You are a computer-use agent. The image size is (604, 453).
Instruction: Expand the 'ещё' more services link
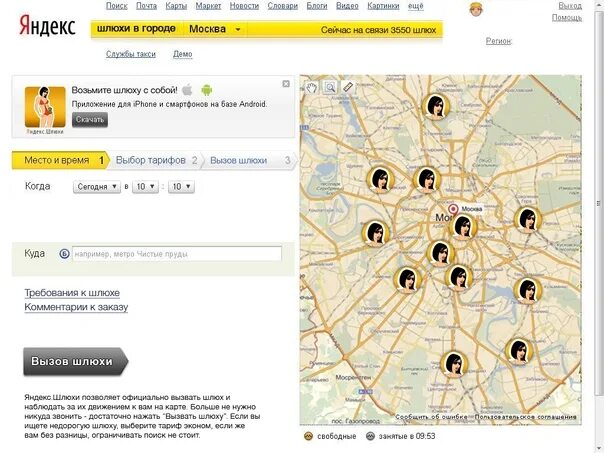(416, 6)
